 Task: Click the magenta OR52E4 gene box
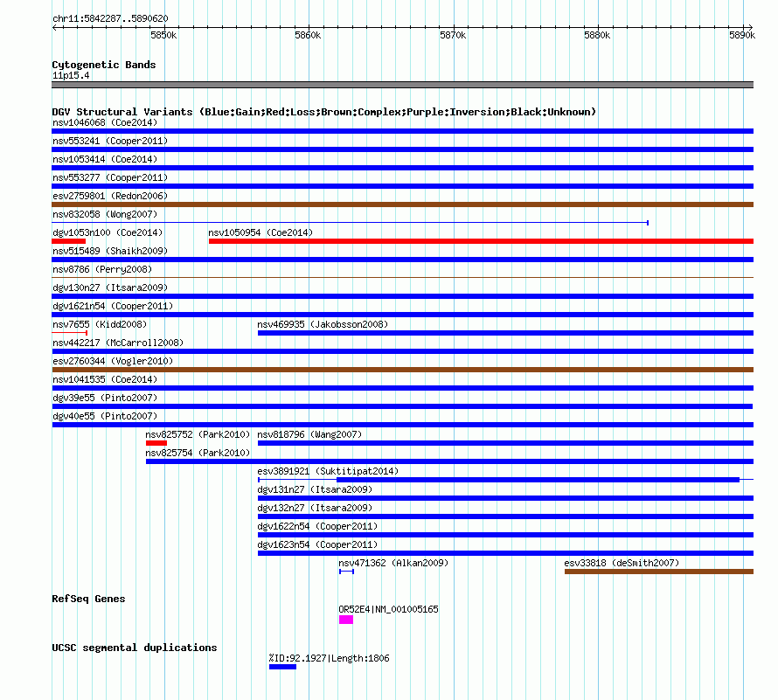346,620
